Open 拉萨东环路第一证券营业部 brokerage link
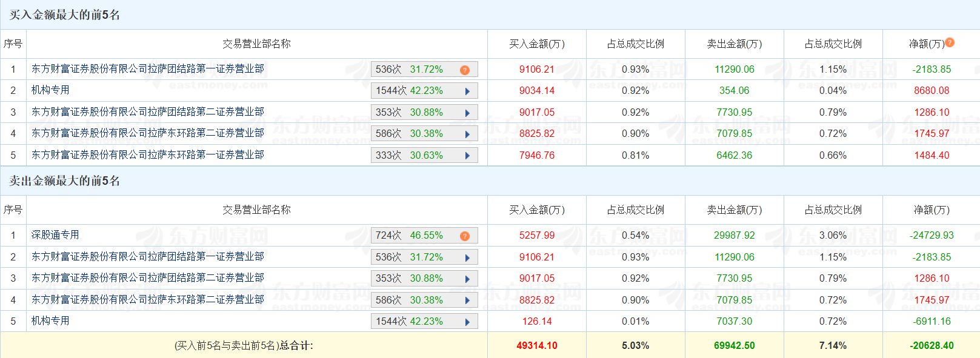Screen dimensions: 980x358 point(148,155)
